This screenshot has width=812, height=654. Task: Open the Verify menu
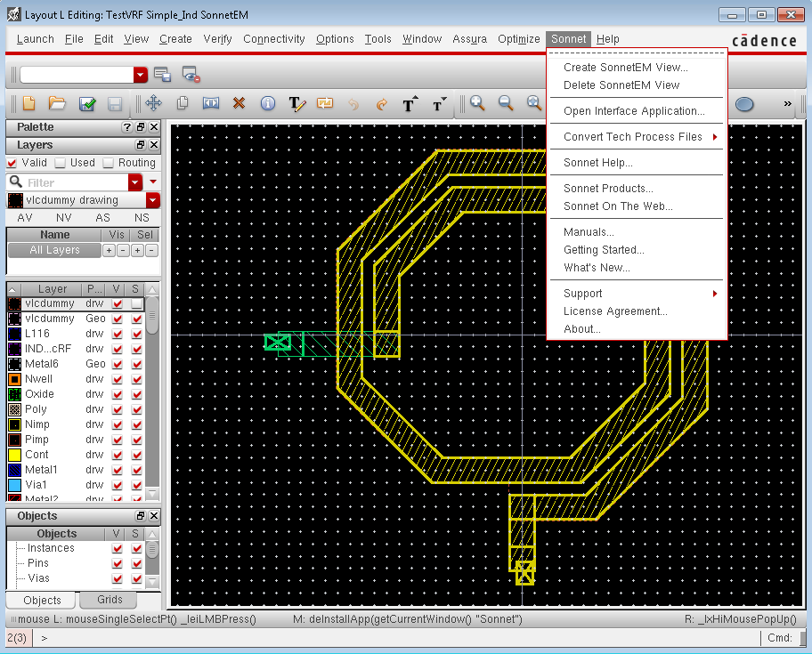point(217,39)
